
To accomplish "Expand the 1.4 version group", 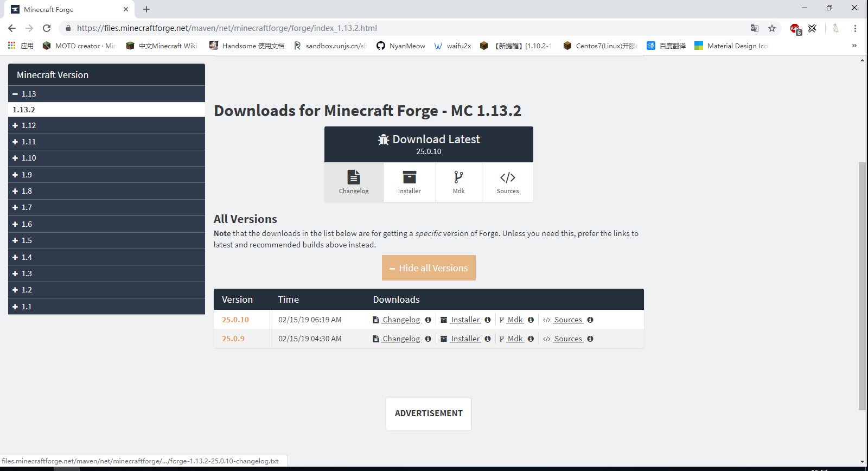I will point(106,257).
